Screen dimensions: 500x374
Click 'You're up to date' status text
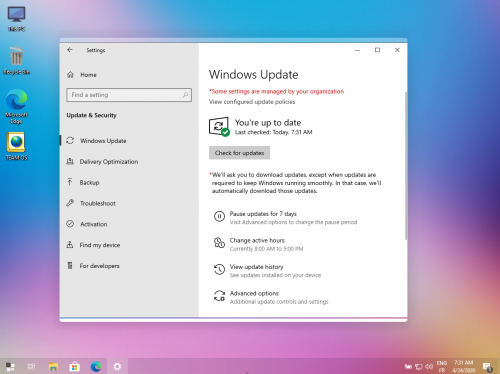coord(268,123)
